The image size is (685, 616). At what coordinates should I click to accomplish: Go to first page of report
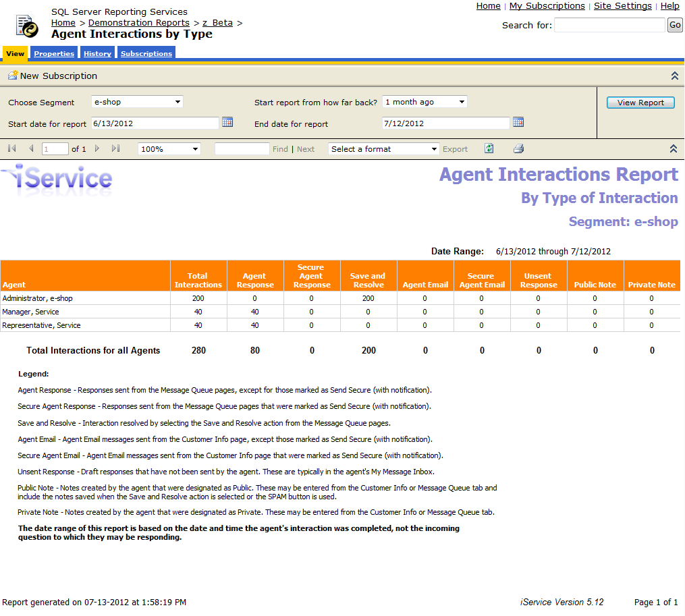coord(11,148)
